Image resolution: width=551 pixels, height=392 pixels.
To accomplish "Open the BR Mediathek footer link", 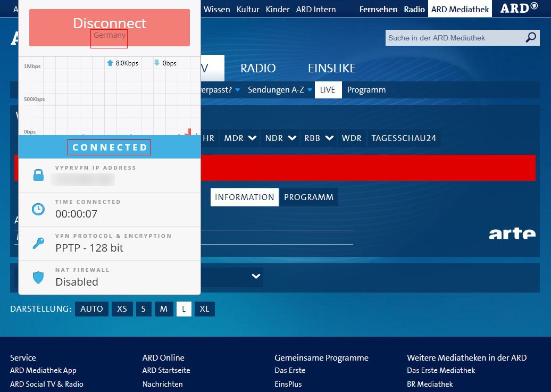I will (x=430, y=384).
